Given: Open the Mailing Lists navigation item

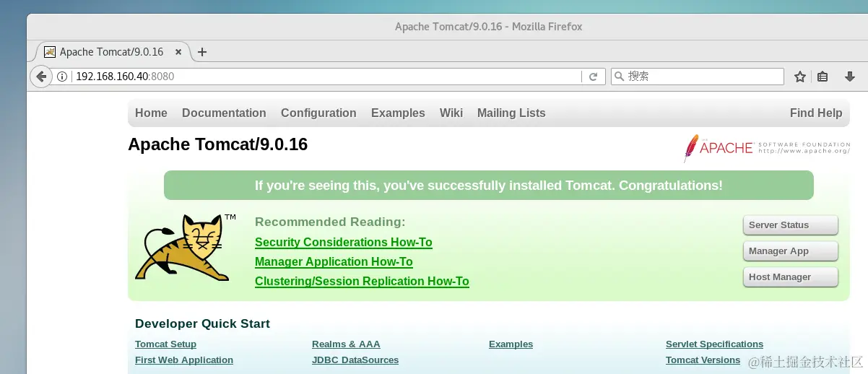Looking at the screenshot, I should tap(511, 113).
